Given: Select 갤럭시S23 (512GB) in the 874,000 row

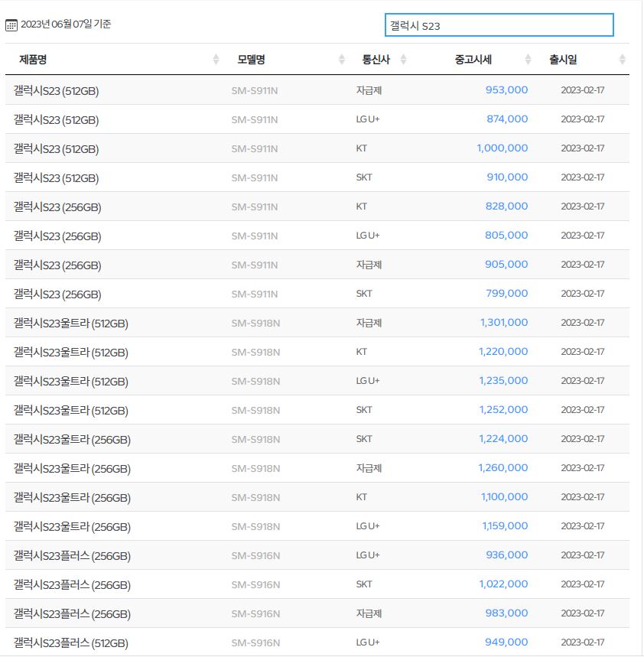Looking at the screenshot, I should [x=56, y=120].
